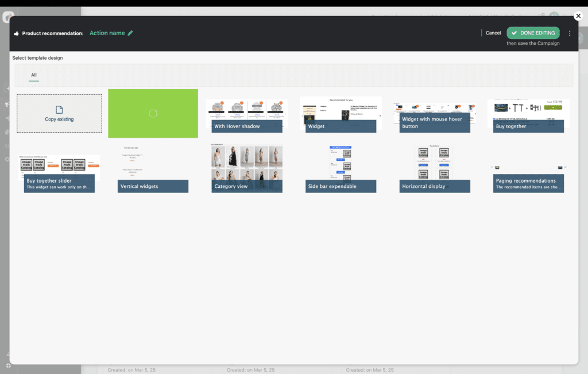Pick the Widget with mouse hover button template

435,113
